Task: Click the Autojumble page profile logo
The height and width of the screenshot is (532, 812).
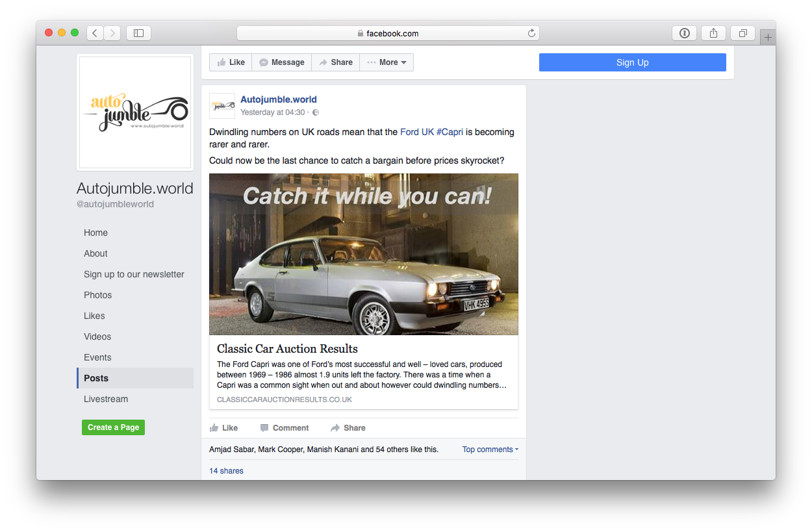Action: (x=135, y=112)
